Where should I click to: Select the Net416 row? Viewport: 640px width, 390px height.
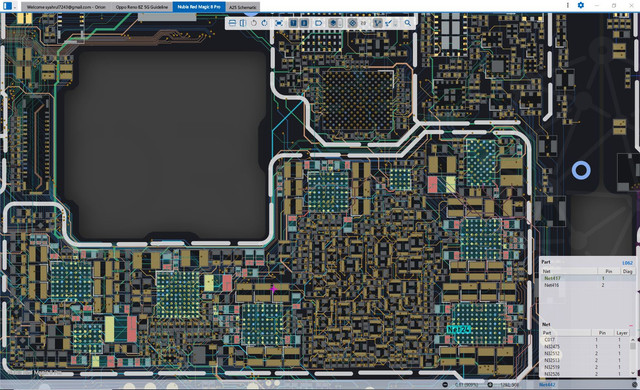pyautogui.click(x=588, y=285)
